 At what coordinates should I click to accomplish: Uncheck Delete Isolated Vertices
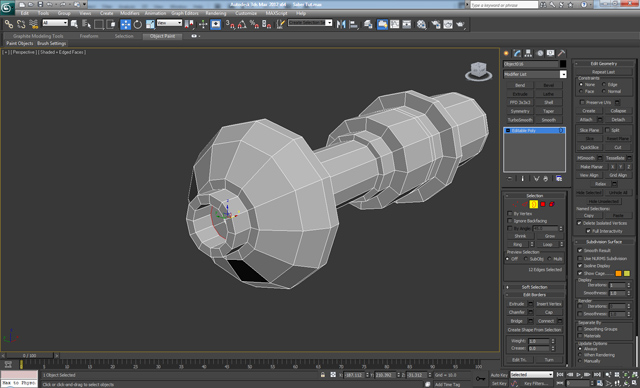[579, 223]
